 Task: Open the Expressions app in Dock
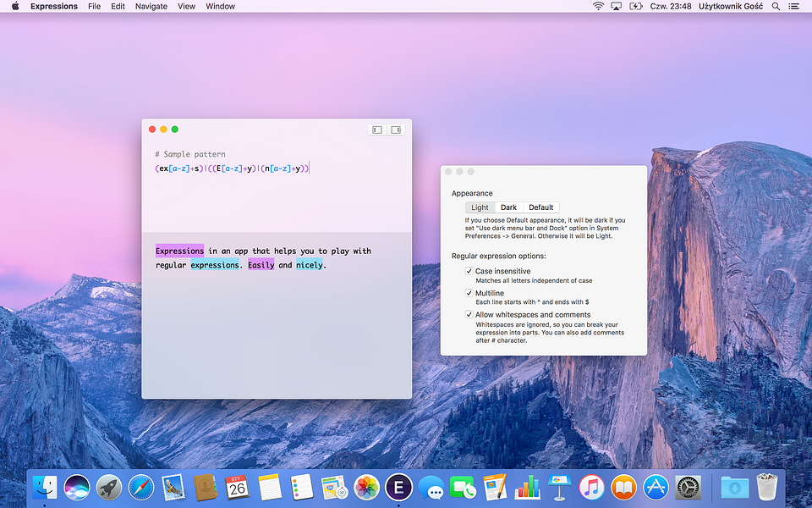[398, 488]
